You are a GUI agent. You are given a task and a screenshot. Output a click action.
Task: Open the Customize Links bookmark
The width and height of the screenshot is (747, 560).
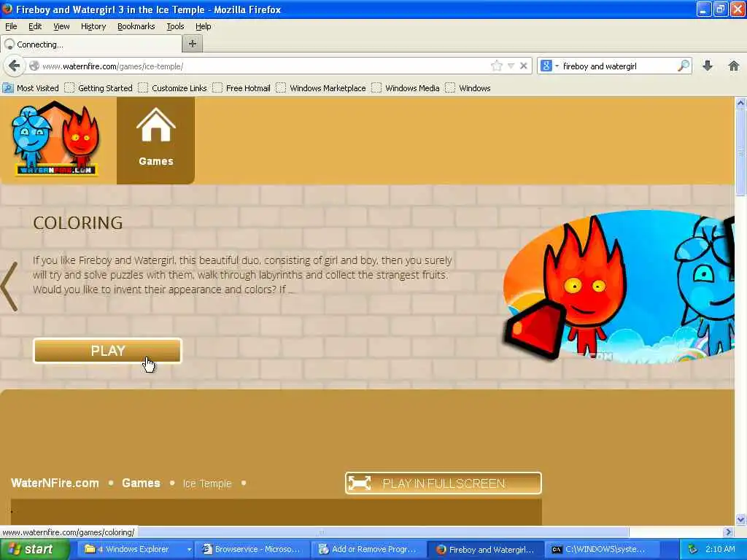(172, 88)
